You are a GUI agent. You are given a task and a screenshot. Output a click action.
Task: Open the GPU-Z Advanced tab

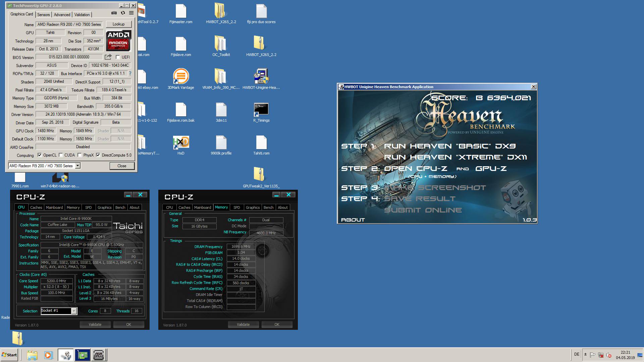(x=62, y=15)
